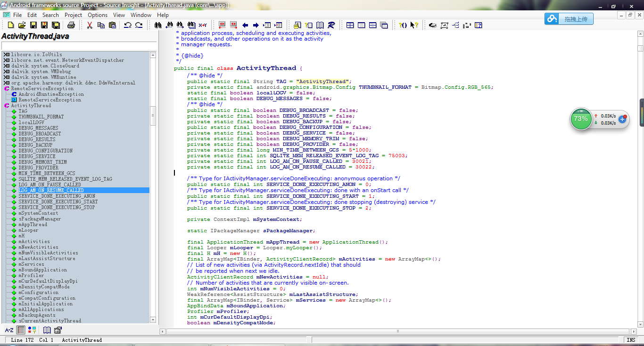This screenshot has height=346, width=644.
Task: Open symbol window properties icon
Action: pos(58,330)
